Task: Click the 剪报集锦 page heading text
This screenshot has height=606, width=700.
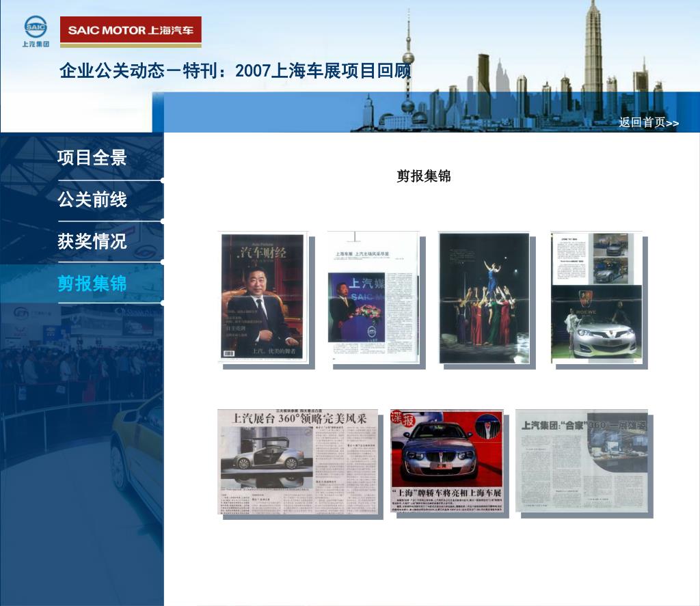Action: coord(424,176)
